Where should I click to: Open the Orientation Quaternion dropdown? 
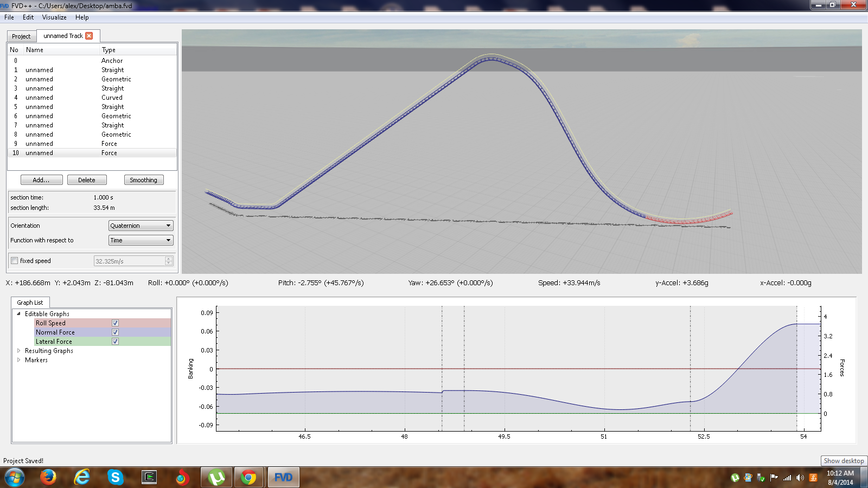pos(141,226)
